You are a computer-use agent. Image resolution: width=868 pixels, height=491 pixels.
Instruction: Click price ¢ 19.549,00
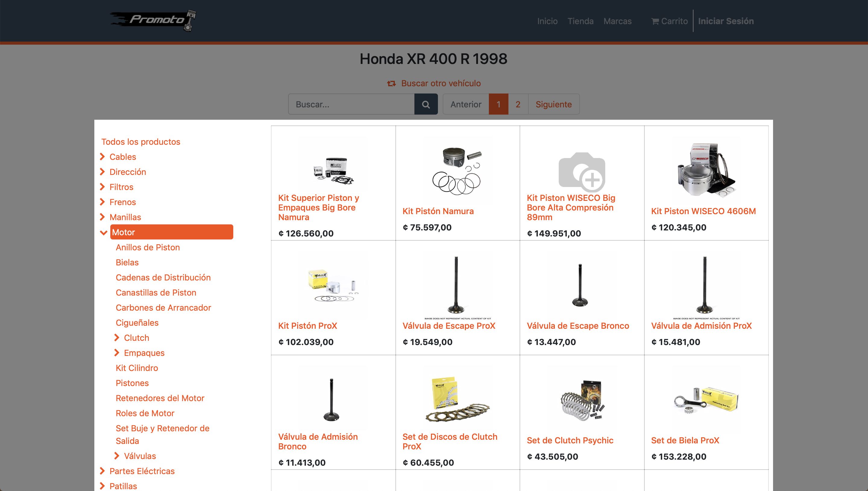427,342
